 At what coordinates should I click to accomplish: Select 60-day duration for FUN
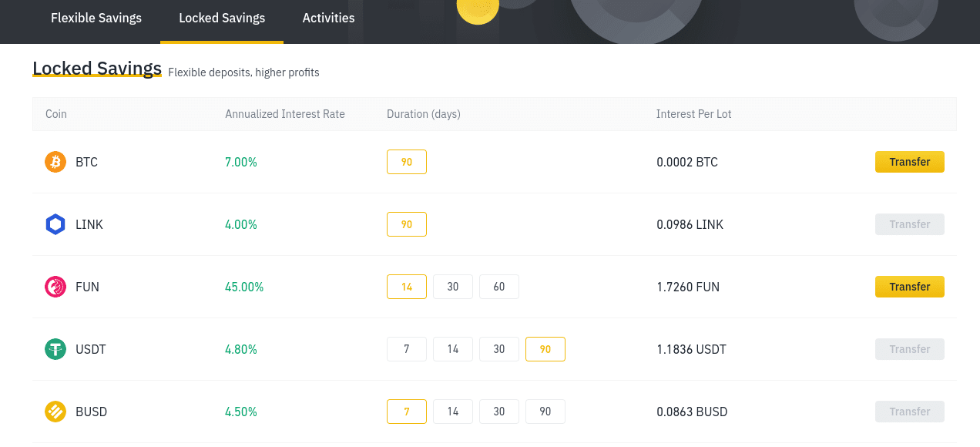click(499, 287)
